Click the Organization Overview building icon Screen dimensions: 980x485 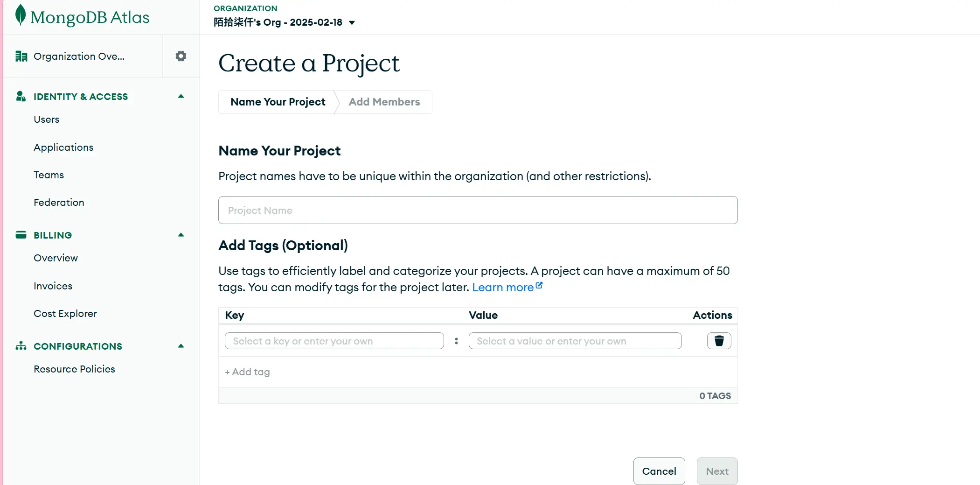coord(21,56)
